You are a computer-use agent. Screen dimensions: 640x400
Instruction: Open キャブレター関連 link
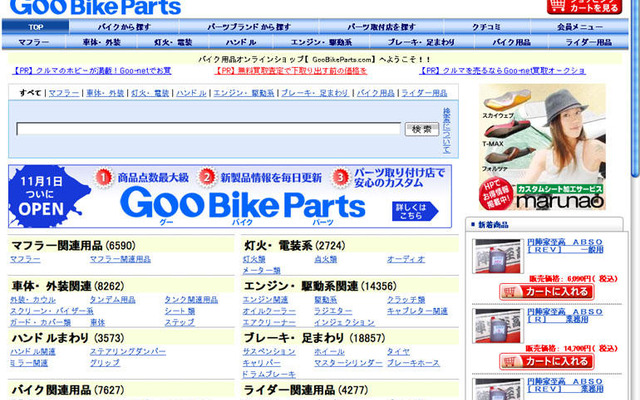[417, 311]
